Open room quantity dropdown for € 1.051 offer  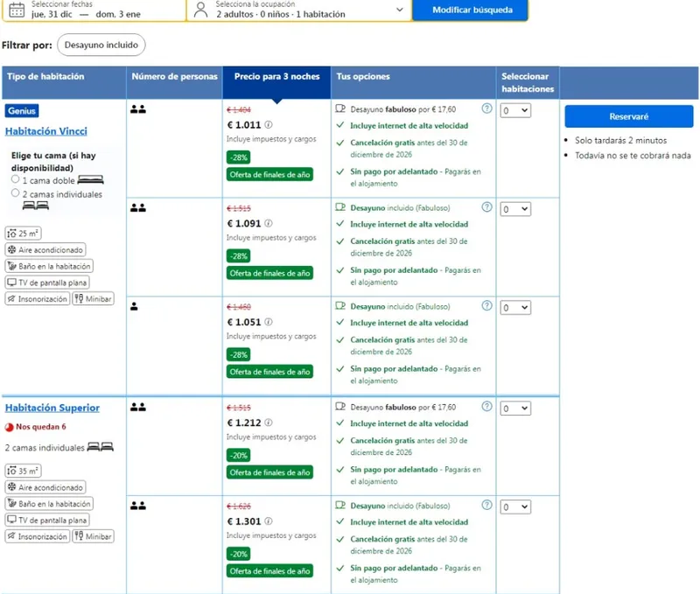(x=515, y=307)
